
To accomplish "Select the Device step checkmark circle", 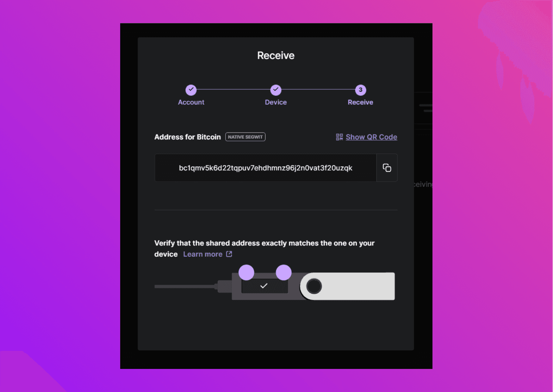I will point(276,90).
